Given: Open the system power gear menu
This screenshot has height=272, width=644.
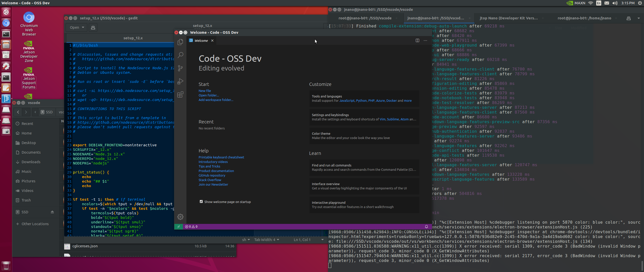Looking at the screenshot, I should coord(640,3).
